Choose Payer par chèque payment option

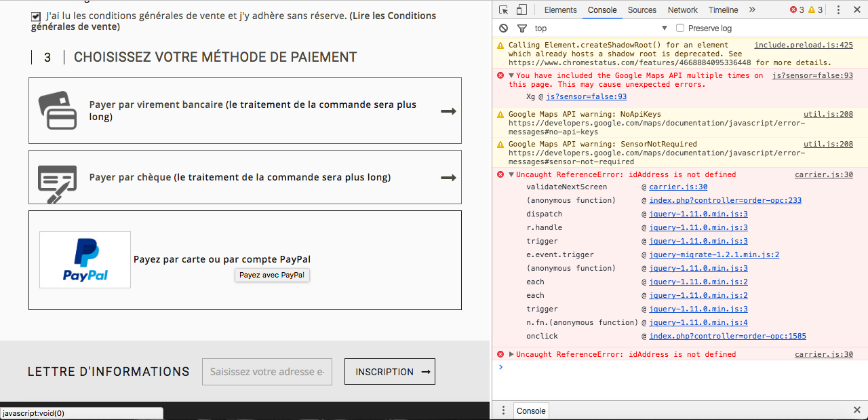pyautogui.click(x=245, y=177)
